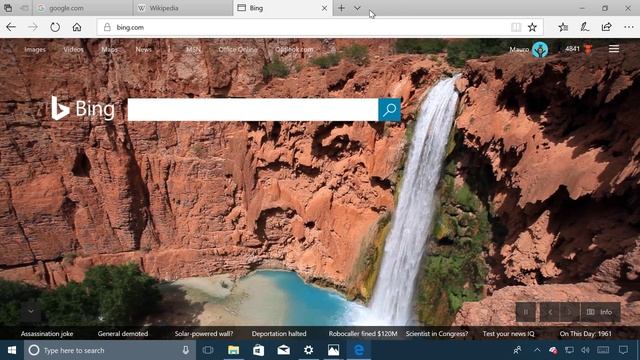Show tab previews chevron
640x360 pixels.
tap(357, 8)
